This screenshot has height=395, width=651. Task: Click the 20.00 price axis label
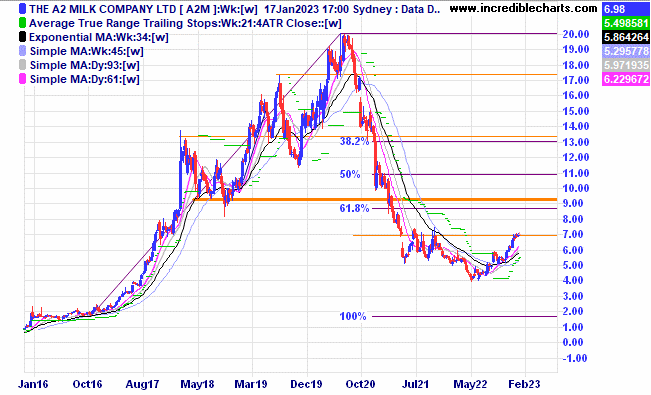tap(575, 34)
